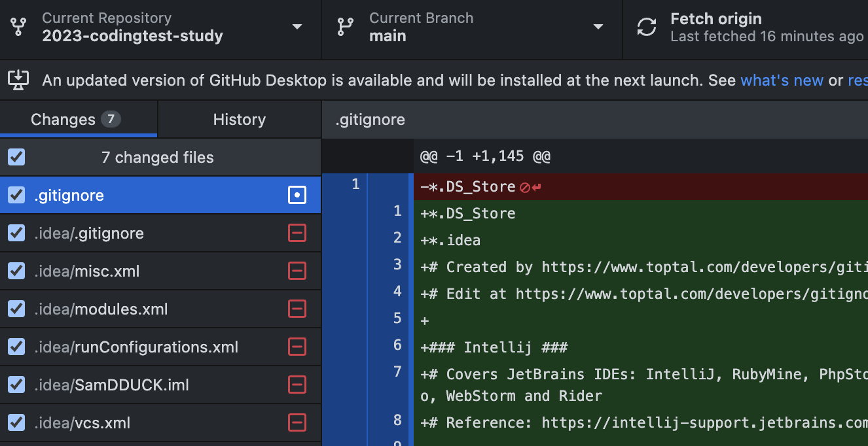Click the repository name 2023-codingtest-study
Image resolution: width=868 pixels, height=446 pixels.
pyautogui.click(x=133, y=36)
